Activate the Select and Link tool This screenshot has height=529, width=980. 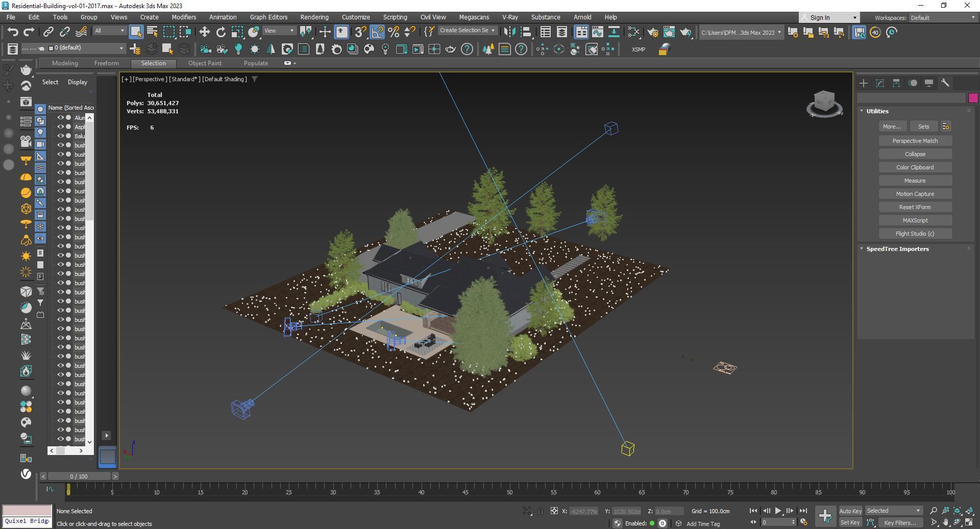tap(48, 32)
